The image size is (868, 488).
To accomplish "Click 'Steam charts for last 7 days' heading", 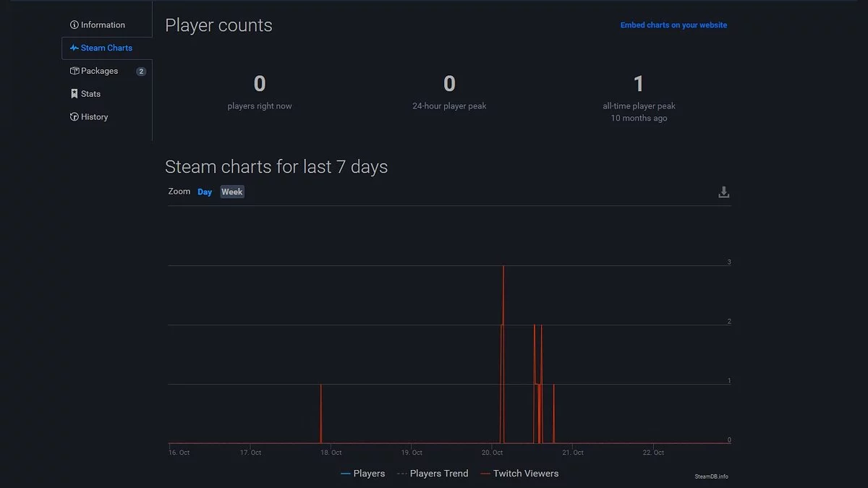I will [x=276, y=167].
